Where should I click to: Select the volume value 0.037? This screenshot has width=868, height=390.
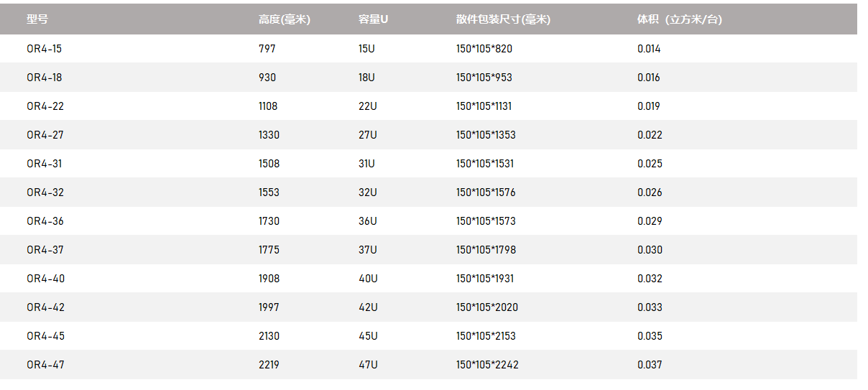point(650,365)
